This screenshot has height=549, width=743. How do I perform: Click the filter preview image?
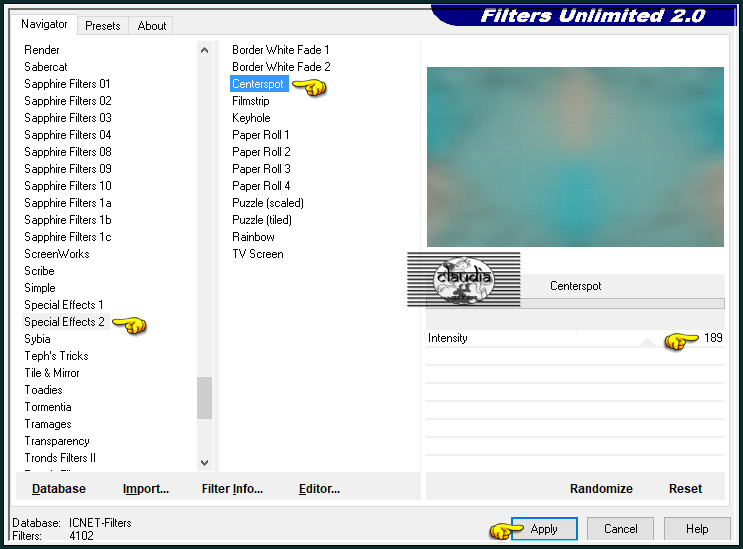tap(575, 157)
